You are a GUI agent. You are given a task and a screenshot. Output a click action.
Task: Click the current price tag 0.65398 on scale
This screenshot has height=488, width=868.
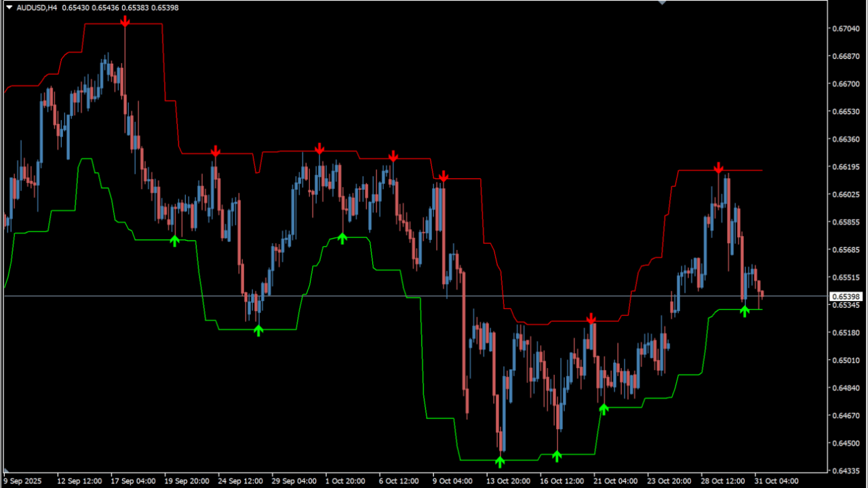[x=845, y=296]
